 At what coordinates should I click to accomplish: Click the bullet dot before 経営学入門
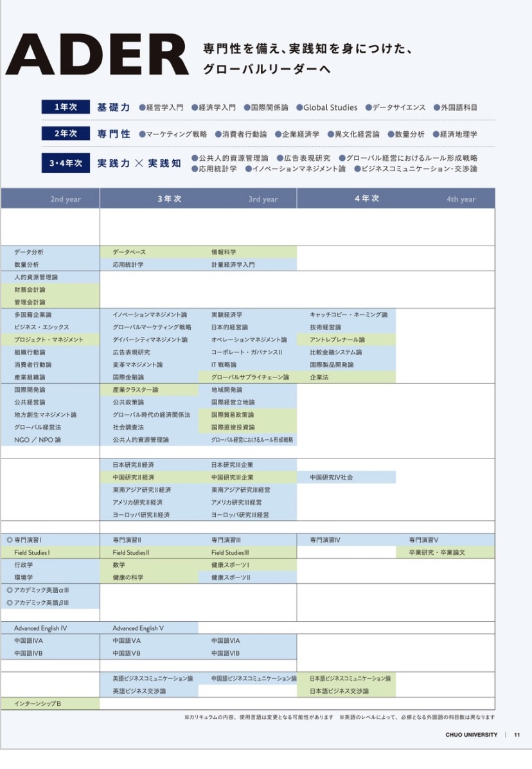141,108
